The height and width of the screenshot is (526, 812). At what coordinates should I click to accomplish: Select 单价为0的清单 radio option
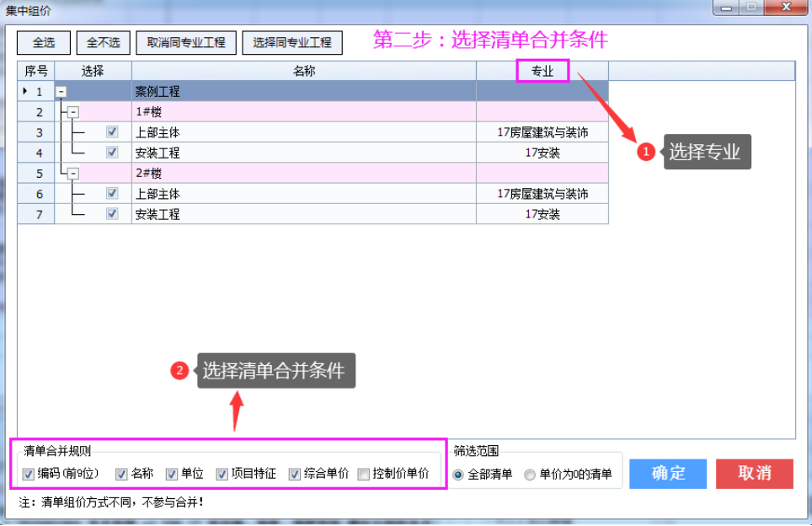pyautogui.click(x=530, y=475)
